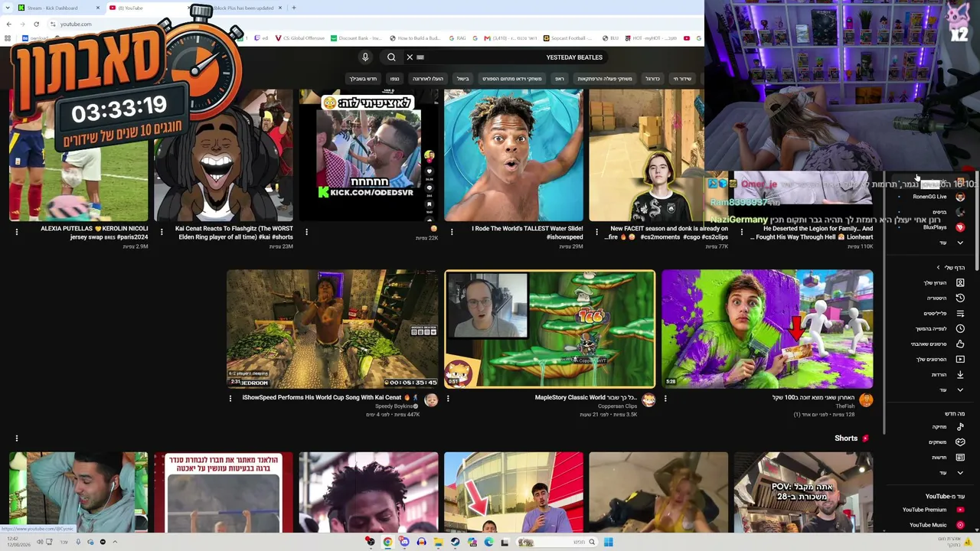Open more options for ALEXIA PUTELLAS short
Viewport: 980px width, 551px height.
pyautogui.click(x=16, y=231)
